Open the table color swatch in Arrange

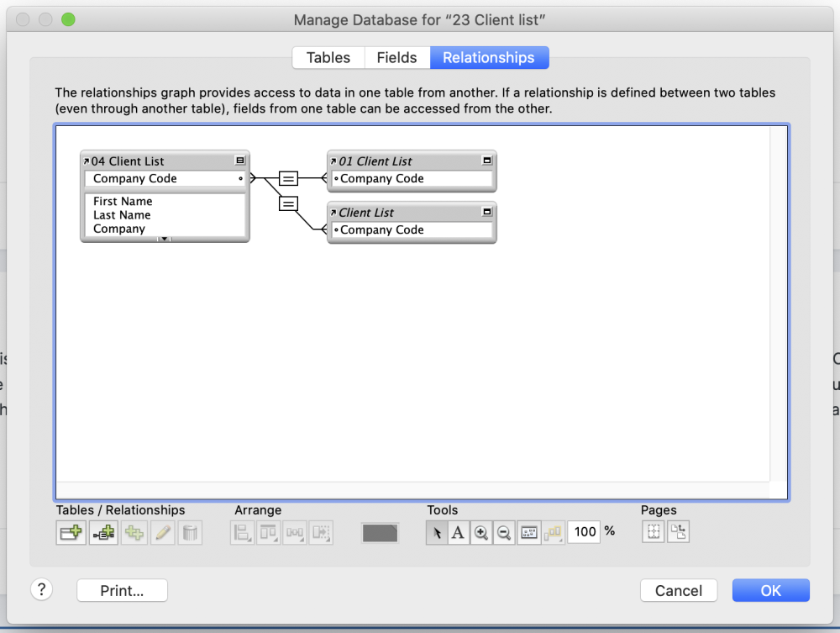pos(380,532)
